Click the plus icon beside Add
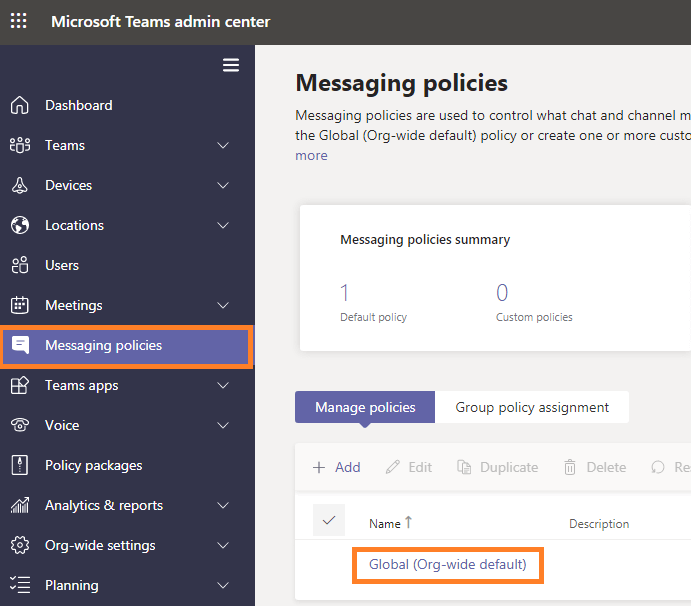 [319, 467]
